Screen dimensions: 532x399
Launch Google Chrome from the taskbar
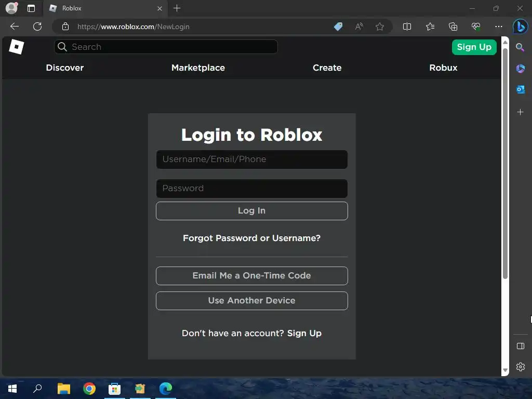[x=89, y=388]
